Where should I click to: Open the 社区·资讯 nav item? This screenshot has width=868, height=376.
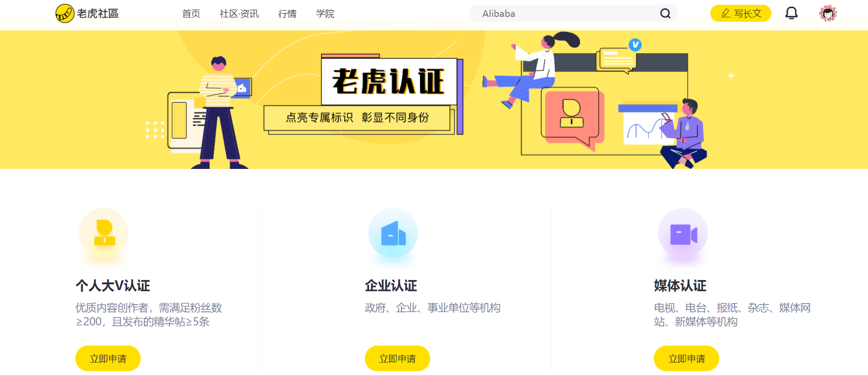(239, 14)
